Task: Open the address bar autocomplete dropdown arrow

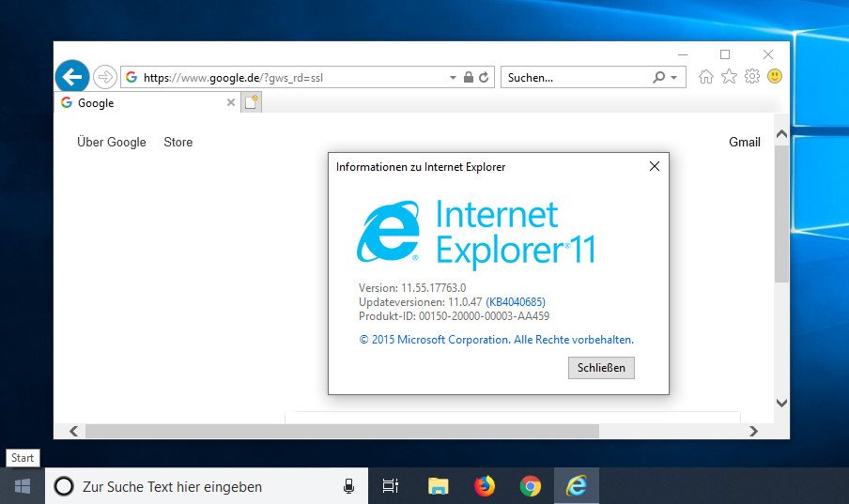Action: point(453,77)
